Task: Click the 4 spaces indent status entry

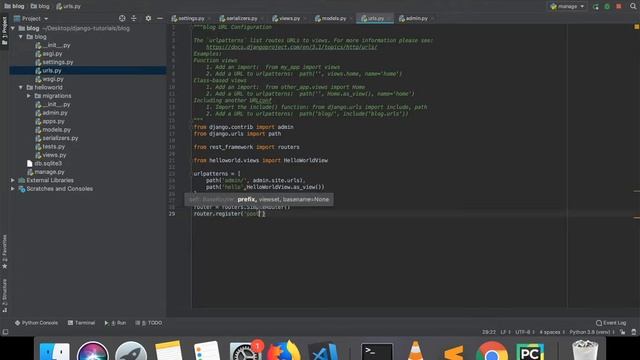Action: click(x=551, y=332)
